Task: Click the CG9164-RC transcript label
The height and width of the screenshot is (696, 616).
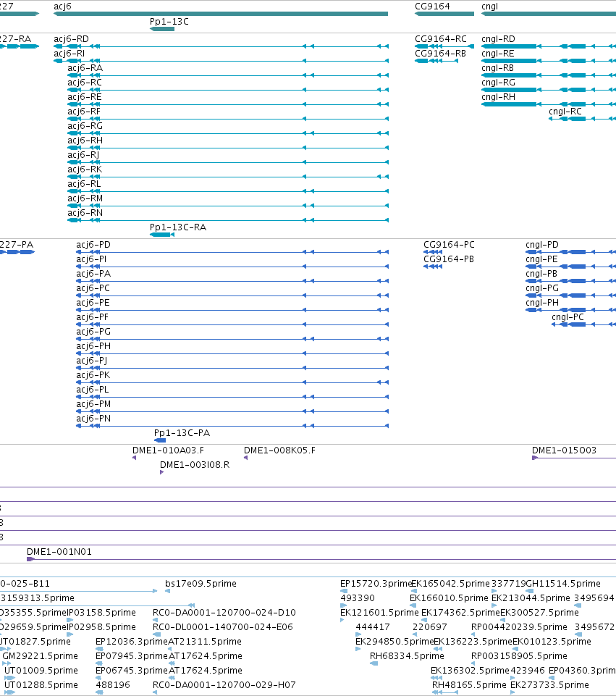Action: (x=441, y=38)
